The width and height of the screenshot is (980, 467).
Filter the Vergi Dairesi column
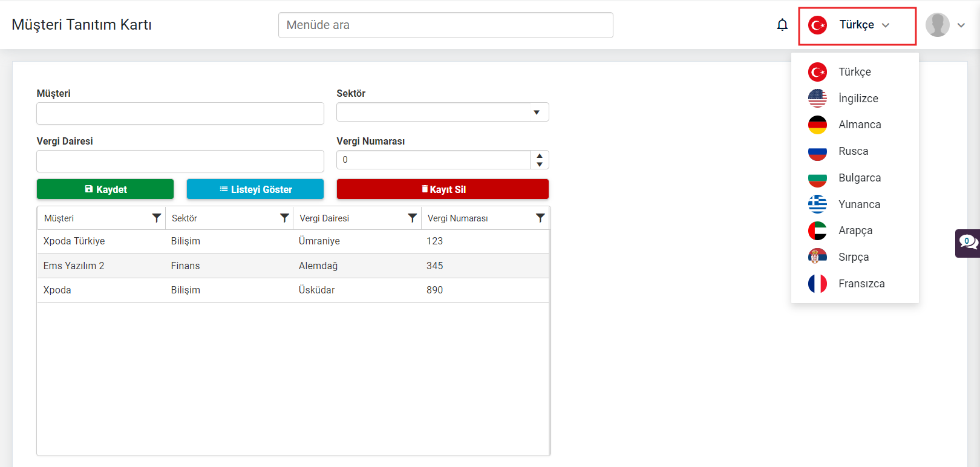point(413,218)
